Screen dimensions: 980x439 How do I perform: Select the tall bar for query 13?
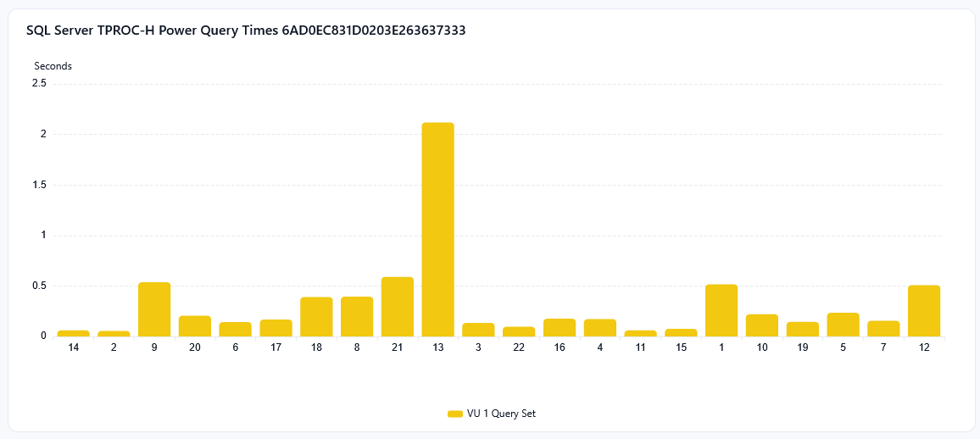[437, 230]
